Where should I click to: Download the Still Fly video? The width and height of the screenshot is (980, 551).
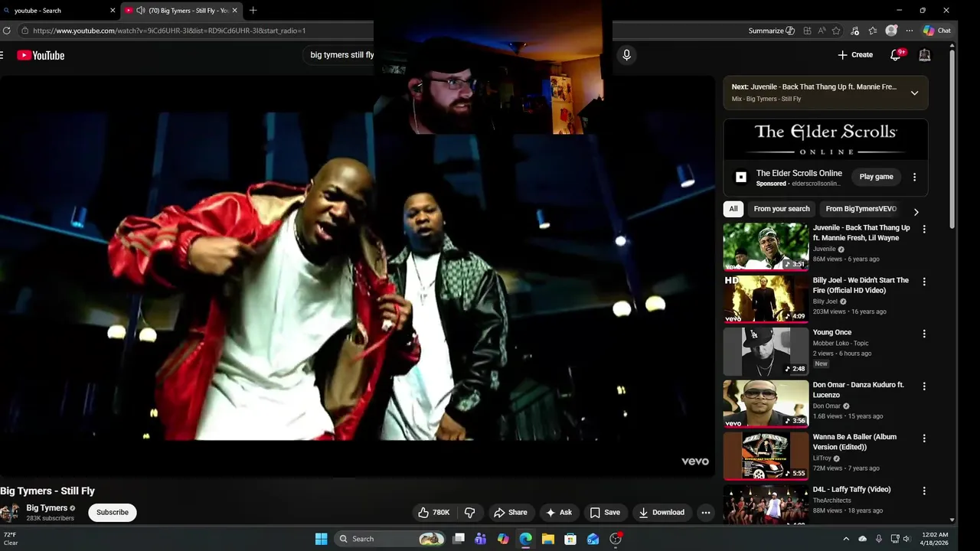coord(662,513)
